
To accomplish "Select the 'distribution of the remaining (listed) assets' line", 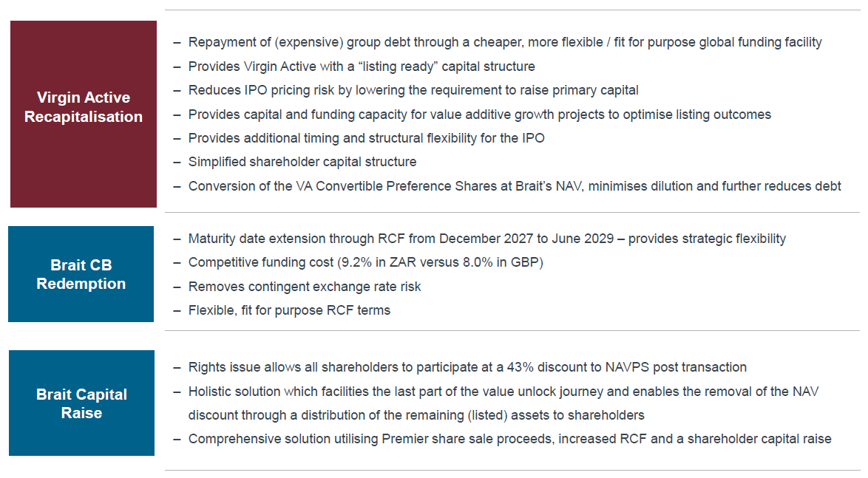I will click(416, 415).
